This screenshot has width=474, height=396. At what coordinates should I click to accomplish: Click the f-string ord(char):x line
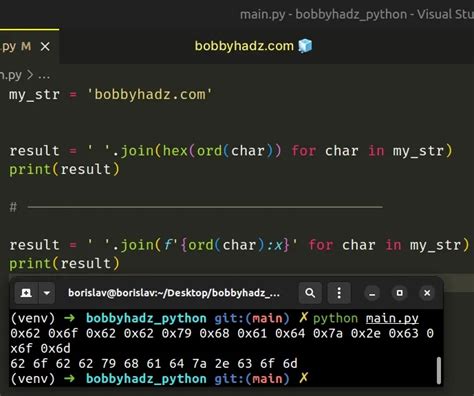pos(239,245)
